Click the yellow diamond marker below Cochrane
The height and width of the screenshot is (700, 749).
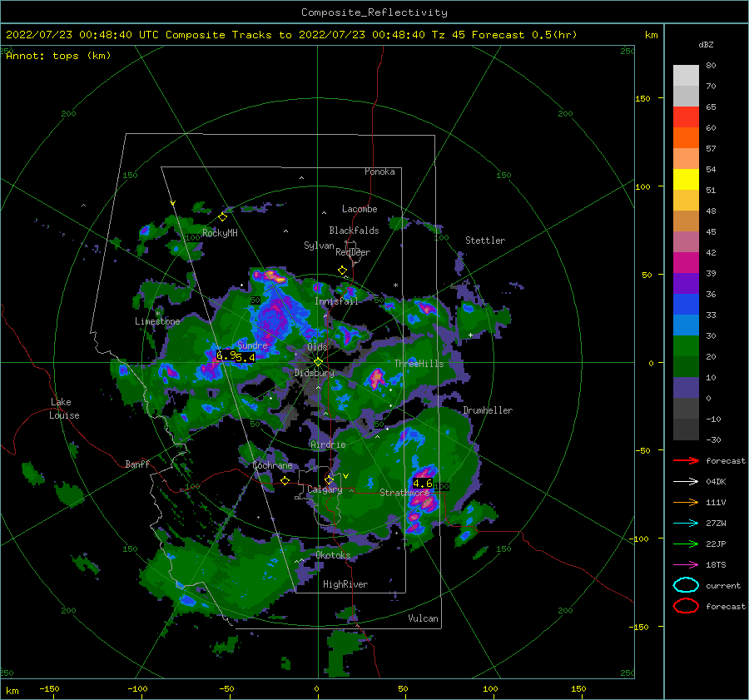tap(285, 480)
